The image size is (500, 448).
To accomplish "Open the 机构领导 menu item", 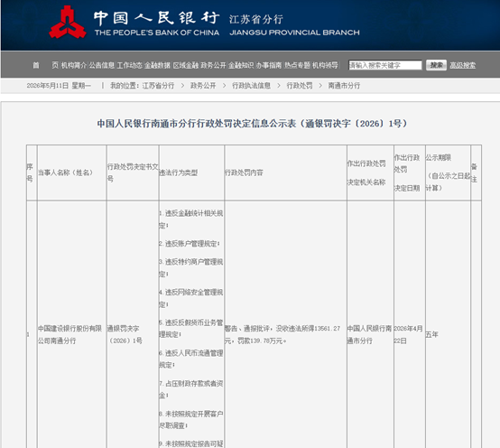I will point(325,65).
